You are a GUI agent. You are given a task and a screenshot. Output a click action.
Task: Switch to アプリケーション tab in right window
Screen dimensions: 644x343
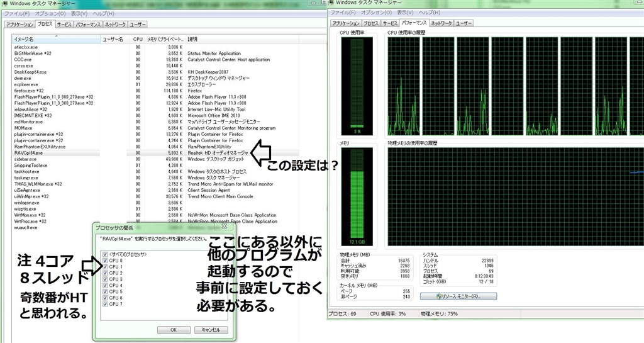coord(345,23)
